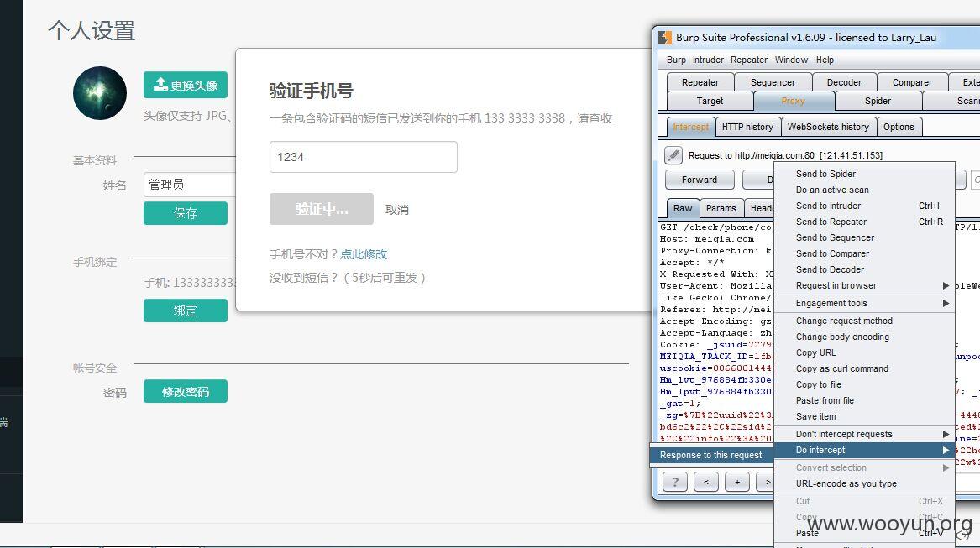Click the verification code input field

coord(363,157)
